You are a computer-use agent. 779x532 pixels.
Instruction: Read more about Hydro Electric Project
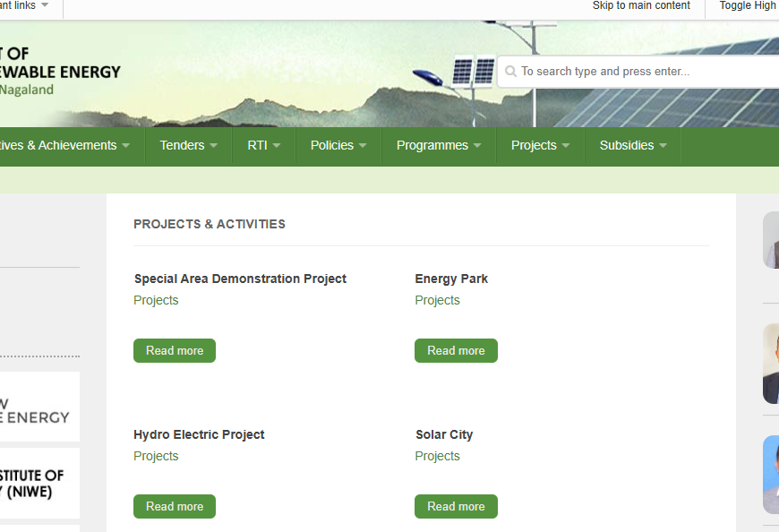(175, 507)
